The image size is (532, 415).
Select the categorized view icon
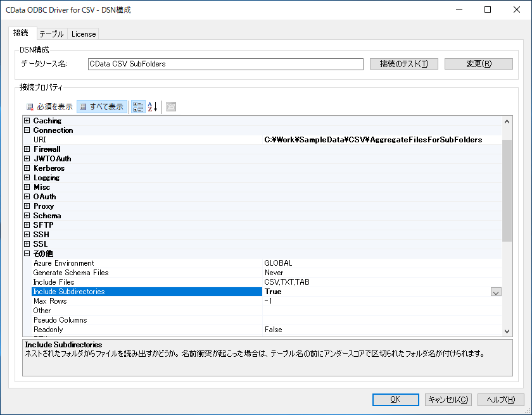[138, 107]
